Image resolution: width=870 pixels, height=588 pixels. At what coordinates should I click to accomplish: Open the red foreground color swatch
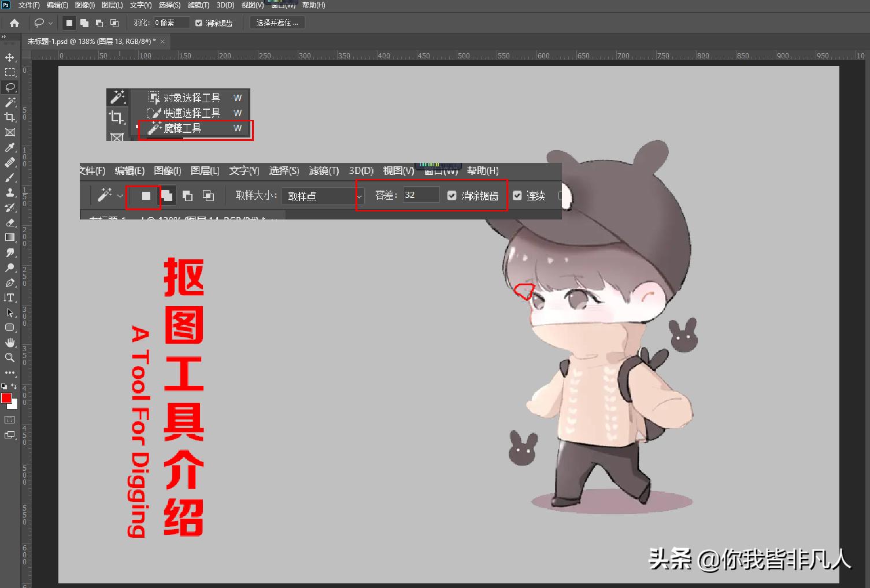[7, 399]
